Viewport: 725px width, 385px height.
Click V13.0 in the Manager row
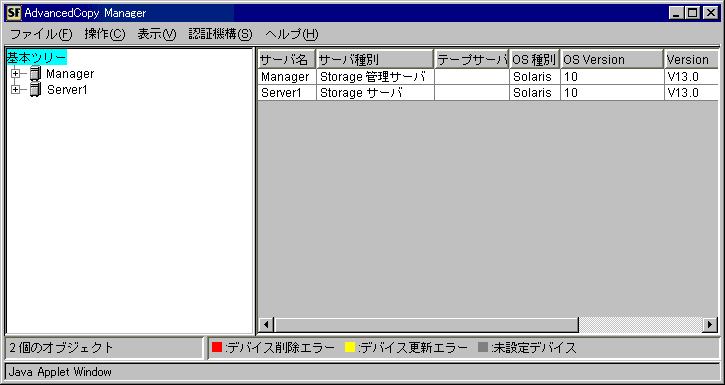(x=692, y=77)
